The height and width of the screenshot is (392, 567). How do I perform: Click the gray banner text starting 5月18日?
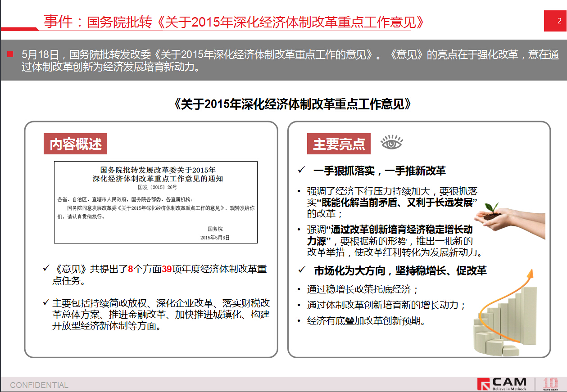(x=290, y=61)
